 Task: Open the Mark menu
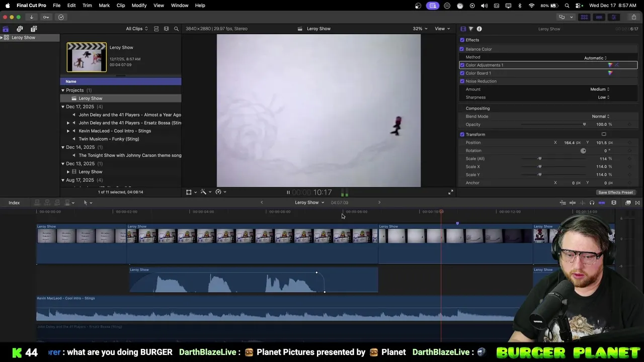[x=104, y=6]
